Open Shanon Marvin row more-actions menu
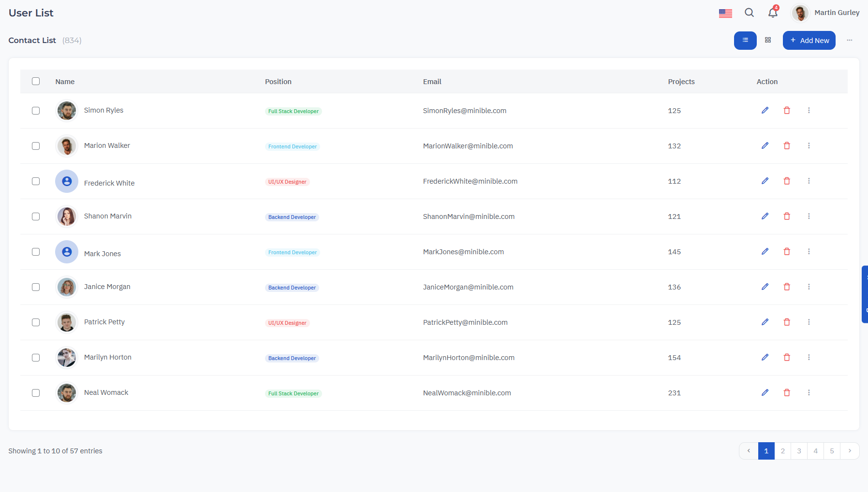The image size is (868, 492). pos(809,216)
